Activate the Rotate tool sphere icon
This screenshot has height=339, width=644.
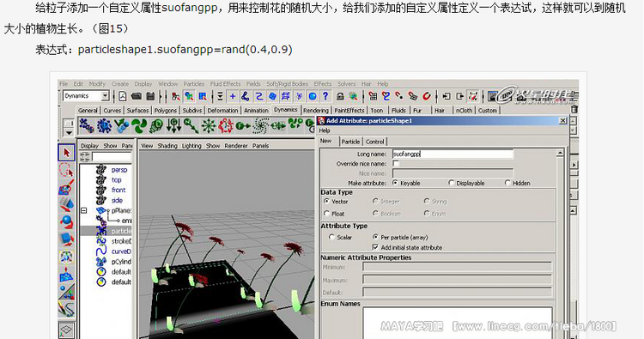pos(66,221)
